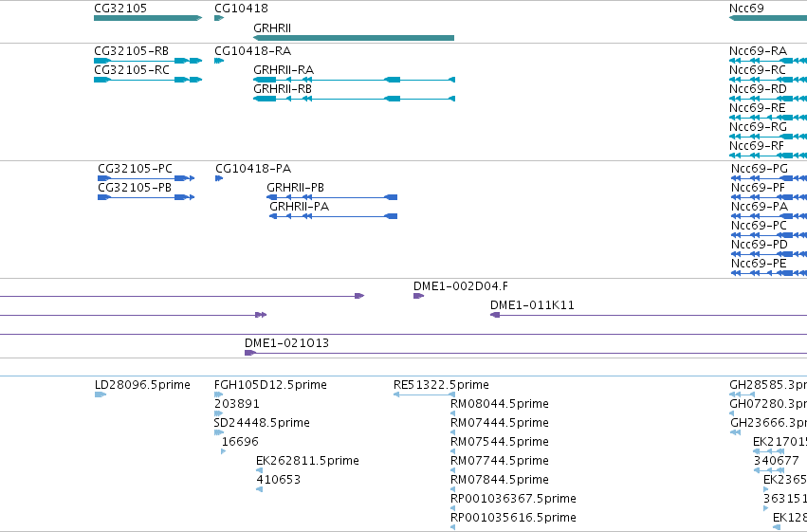
Task: Click the CG10418-PA protein label
Action: coord(253,169)
